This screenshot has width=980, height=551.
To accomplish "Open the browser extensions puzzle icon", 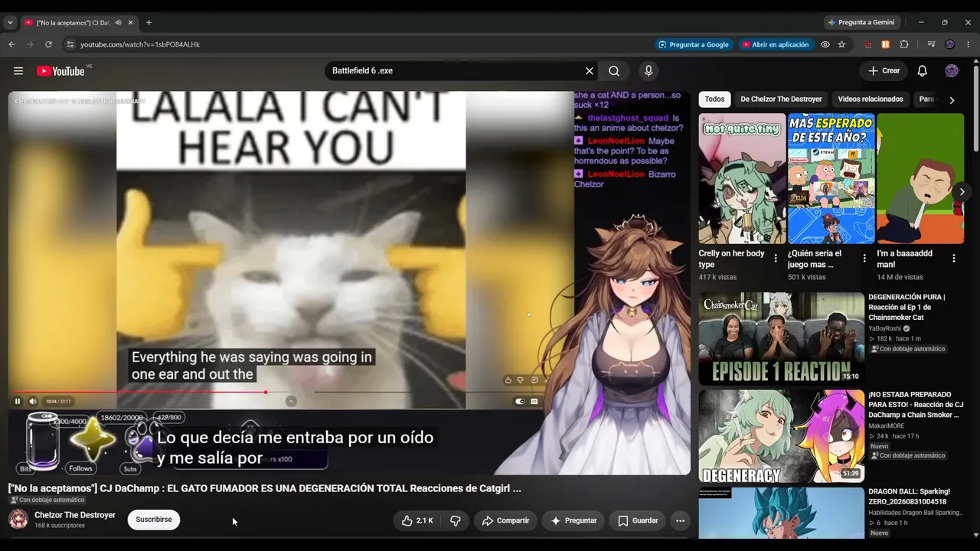I will [904, 45].
